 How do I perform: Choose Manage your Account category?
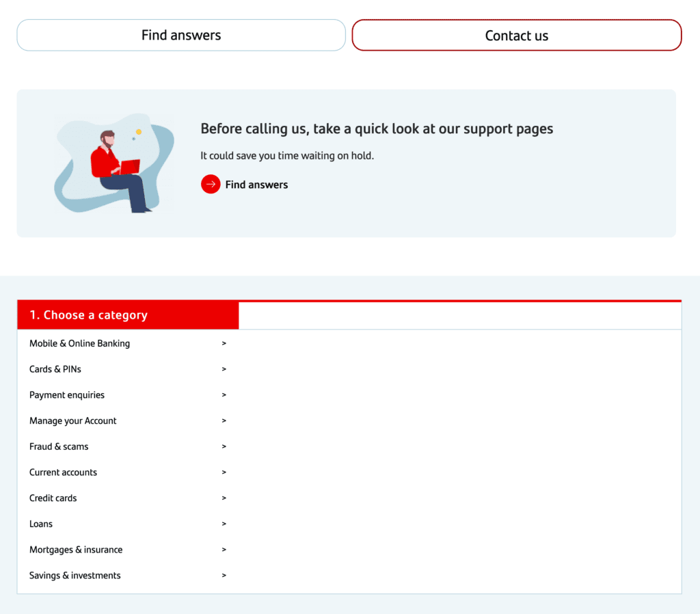128,421
